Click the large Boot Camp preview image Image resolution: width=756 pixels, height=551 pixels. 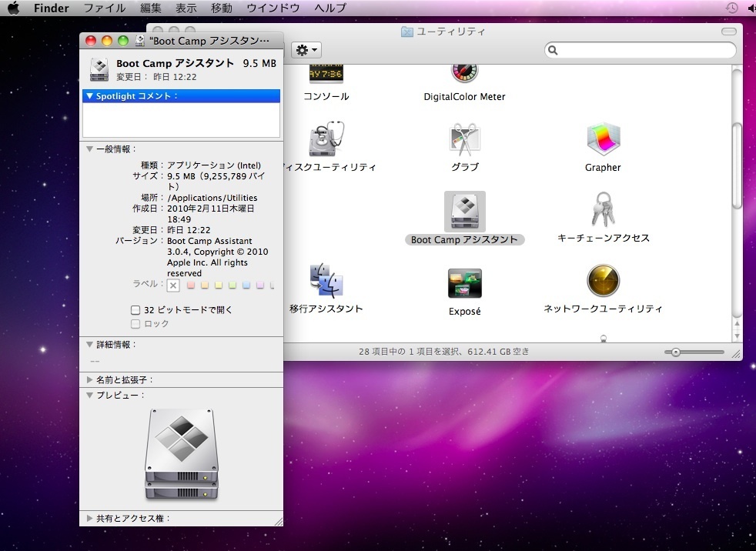pyautogui.click(x=181, y=453)
